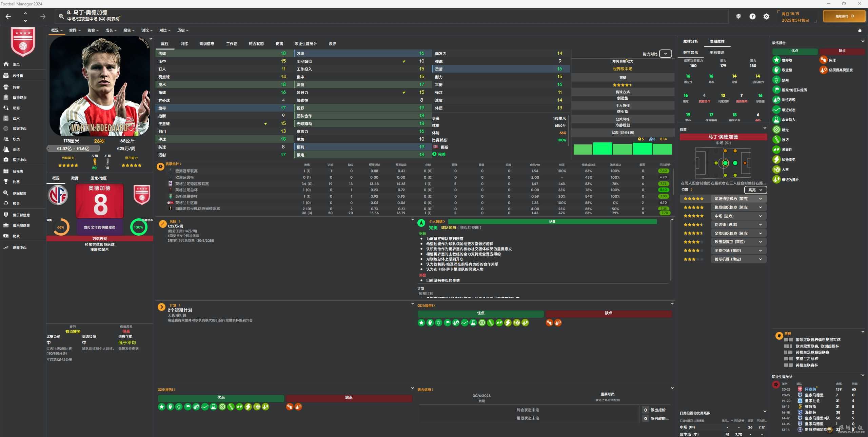The height and width of the screenshot is (437, 868).
Task: Open the 收件箱 inbox icon
Action: pos(6,76)
